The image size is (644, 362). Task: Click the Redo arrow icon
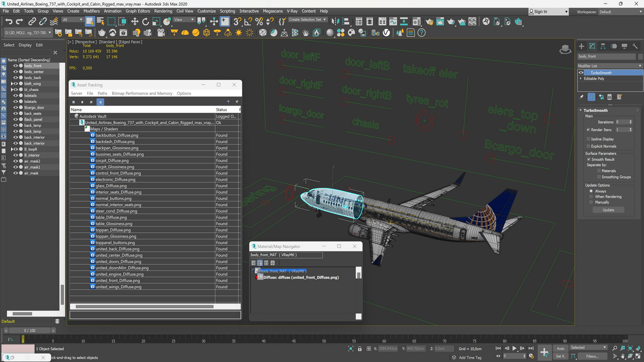(x=19, y=22)
